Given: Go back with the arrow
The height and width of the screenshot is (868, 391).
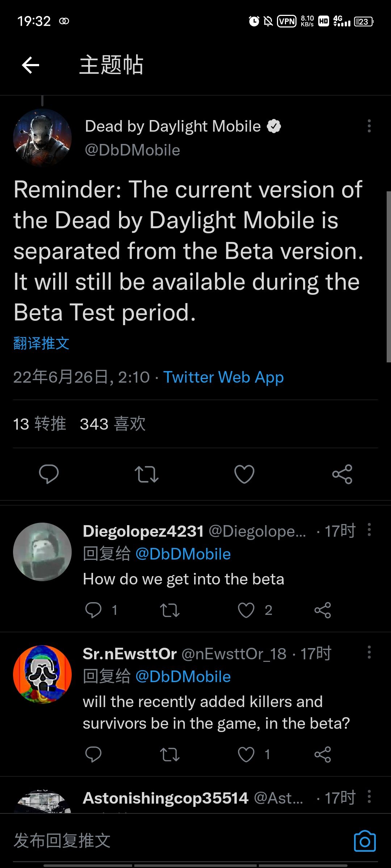Looking at the screenshot, I should [30, 65].
